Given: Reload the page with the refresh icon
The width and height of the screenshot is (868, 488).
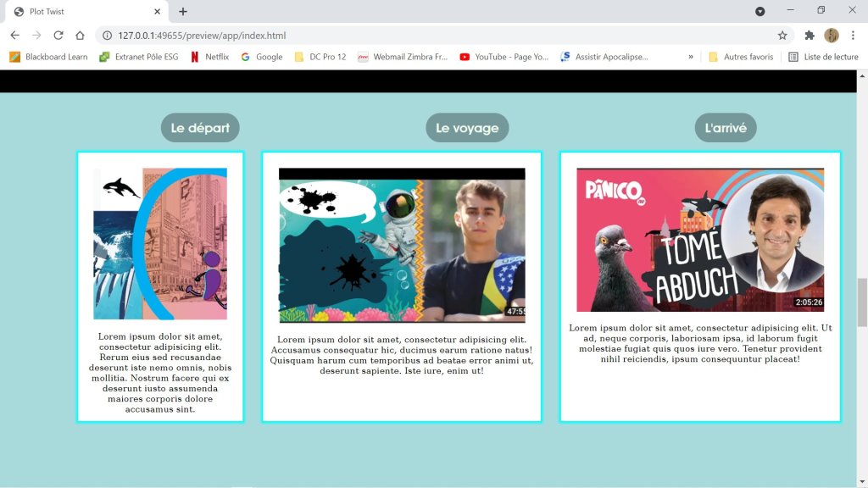Looking at the screenshot, I should tap(58, 36).
